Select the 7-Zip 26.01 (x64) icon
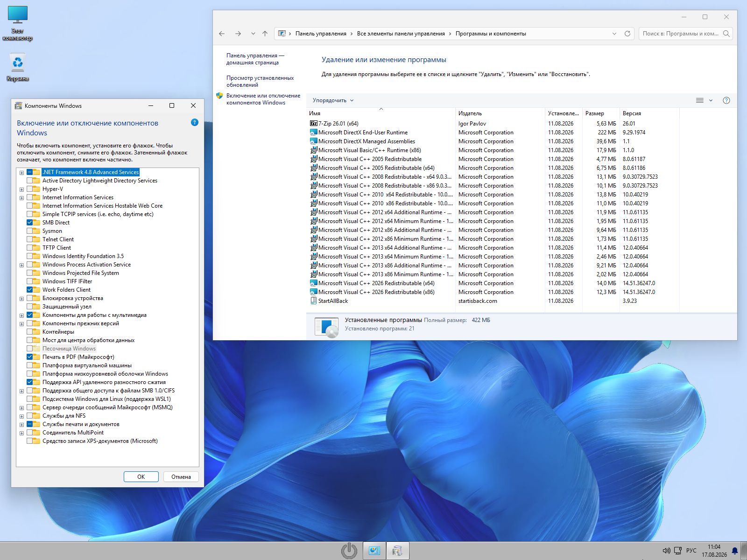Viewport: 747px width, 560px height. (x=314, y=124)
